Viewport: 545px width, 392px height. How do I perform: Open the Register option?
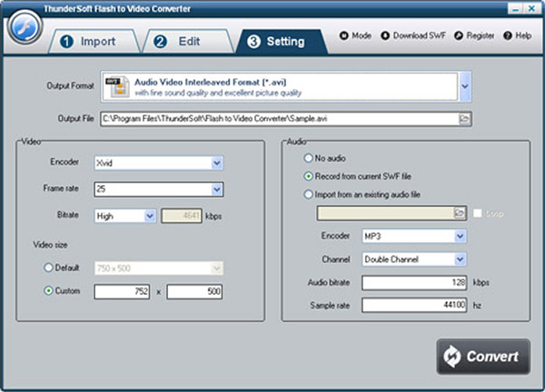tap(474, 35)
